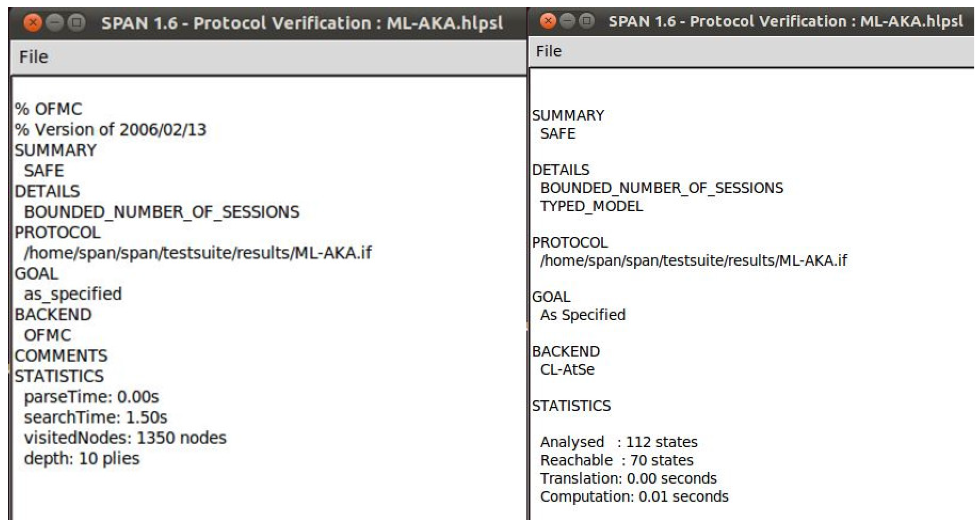Close the right CL-AtSe verification window
Viewport: 980px width, 527px height.
[x=548, y=21]
